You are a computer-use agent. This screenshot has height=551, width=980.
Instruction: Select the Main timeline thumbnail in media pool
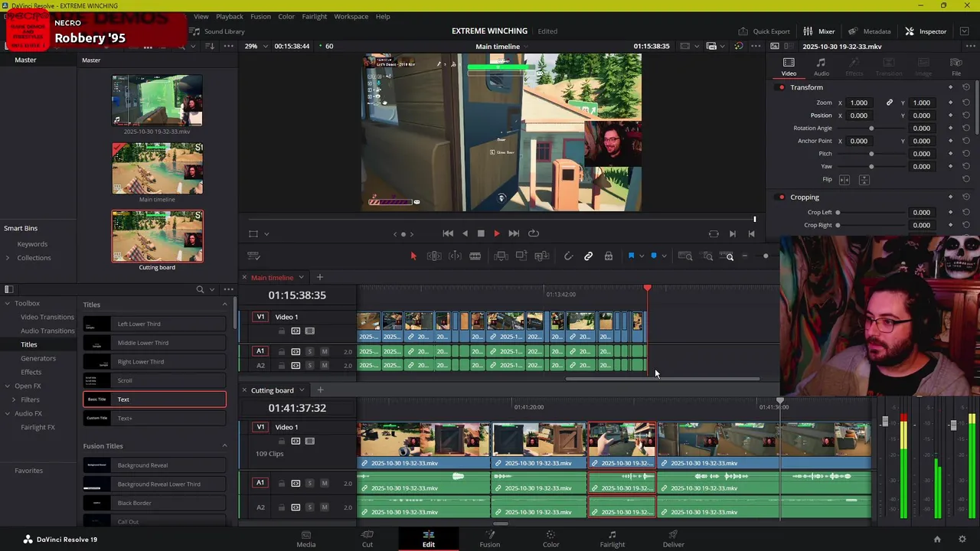coord(157,168)
